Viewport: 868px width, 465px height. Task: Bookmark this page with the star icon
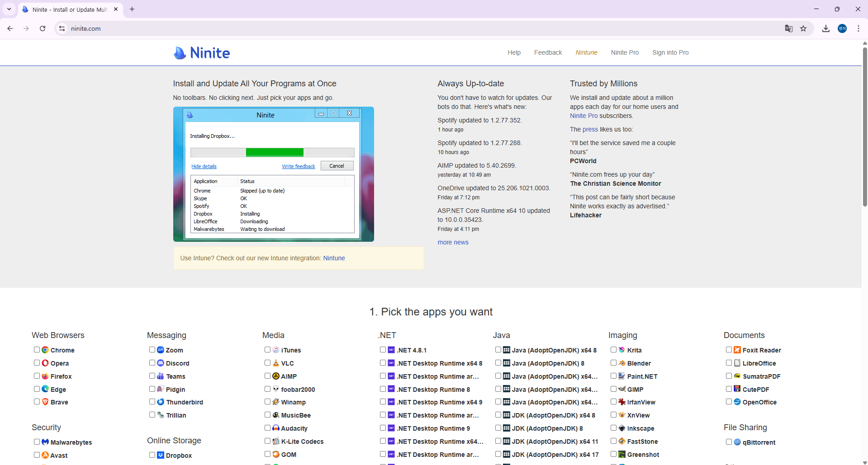pos(803,28)
